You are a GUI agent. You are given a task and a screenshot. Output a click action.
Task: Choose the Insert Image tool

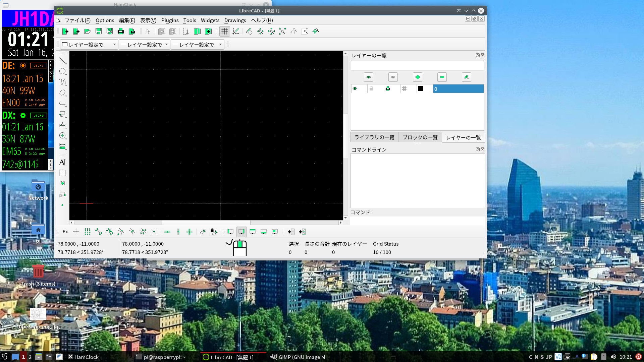pyautogui.click(x=62, y=183)
